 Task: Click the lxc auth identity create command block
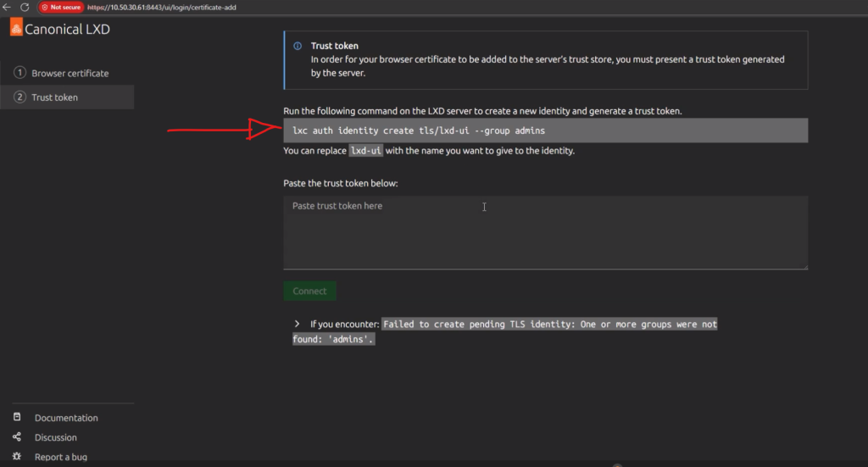click(545, 131)
